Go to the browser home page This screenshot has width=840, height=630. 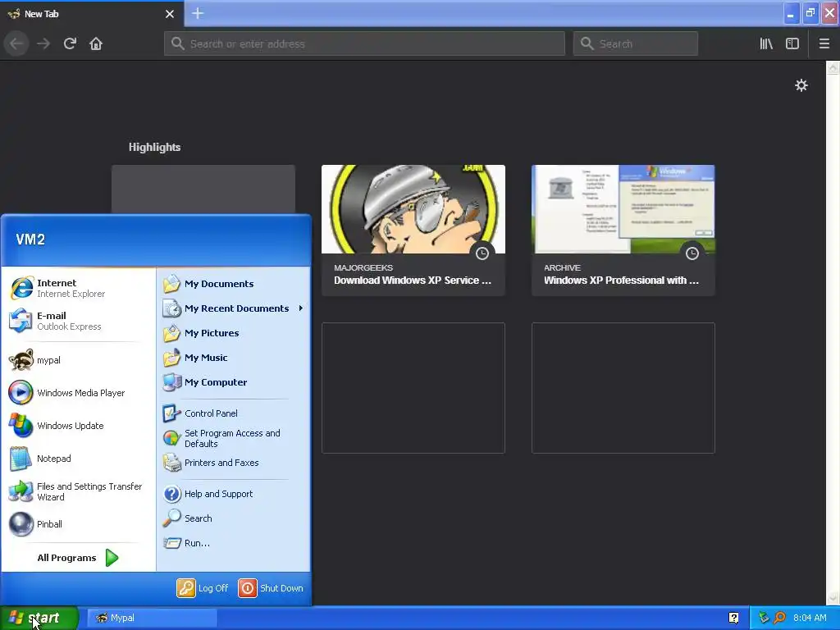click(96, 43)
